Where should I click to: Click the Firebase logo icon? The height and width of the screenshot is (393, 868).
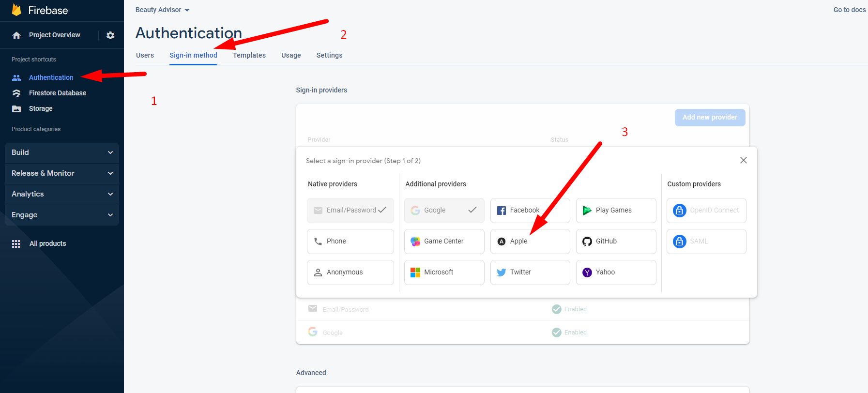(x=16, y=10)
